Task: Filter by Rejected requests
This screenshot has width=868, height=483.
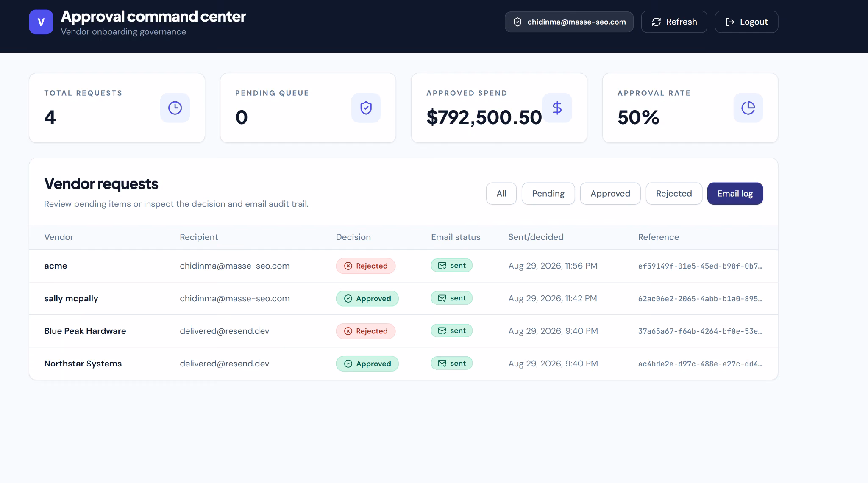Action: click(x=674, y=194)
